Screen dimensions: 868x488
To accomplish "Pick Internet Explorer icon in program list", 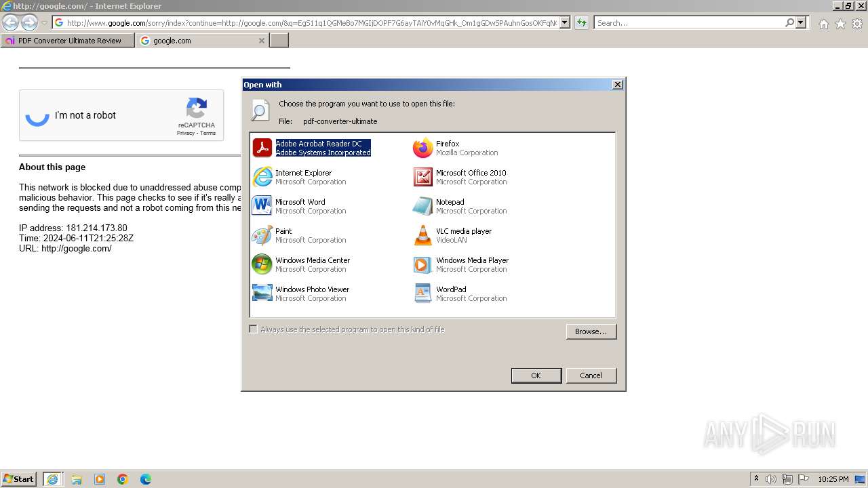I will point(262,177).
